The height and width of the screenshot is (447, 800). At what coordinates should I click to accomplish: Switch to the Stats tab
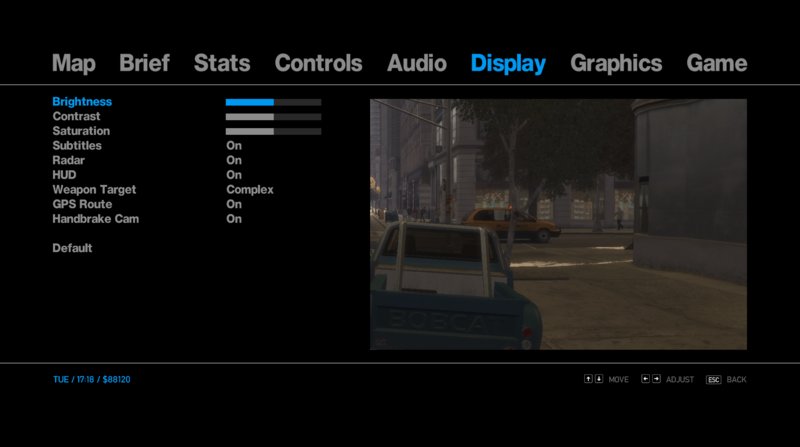point(222,63)
